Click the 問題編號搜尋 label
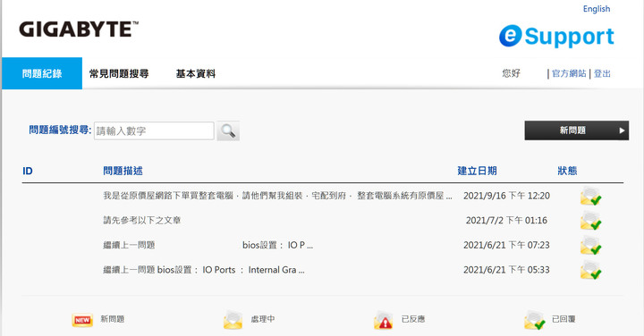Screen dimensions: 644x336 (60, 130)
